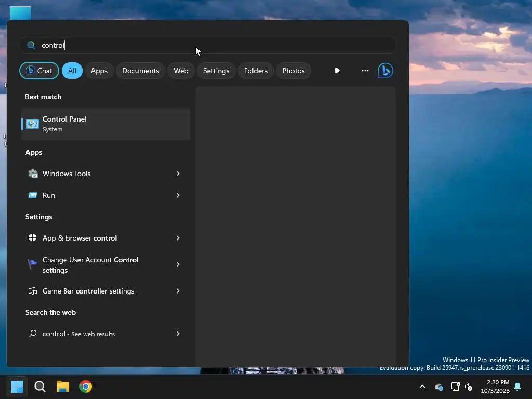
Task: Select the Chat filter tab
Action: [x=39, y=71]
